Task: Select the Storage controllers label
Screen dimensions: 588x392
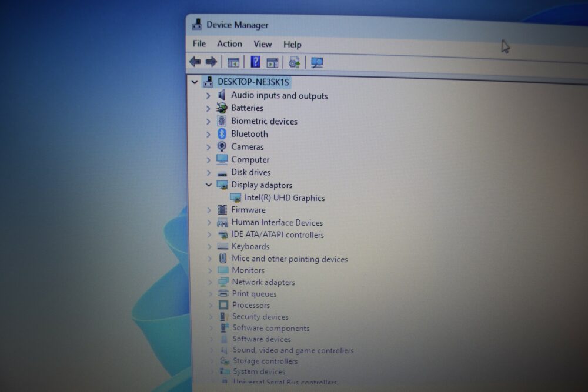Action: tap(265, 361)
